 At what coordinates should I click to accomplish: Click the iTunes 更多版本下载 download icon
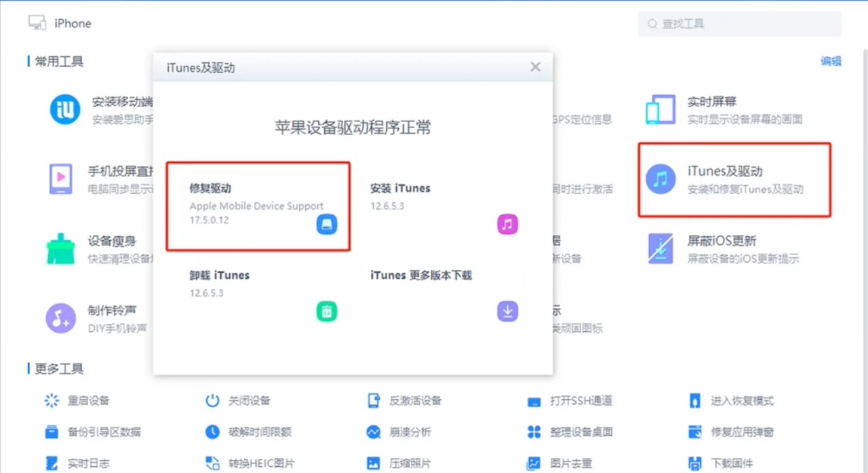(507, 311)
